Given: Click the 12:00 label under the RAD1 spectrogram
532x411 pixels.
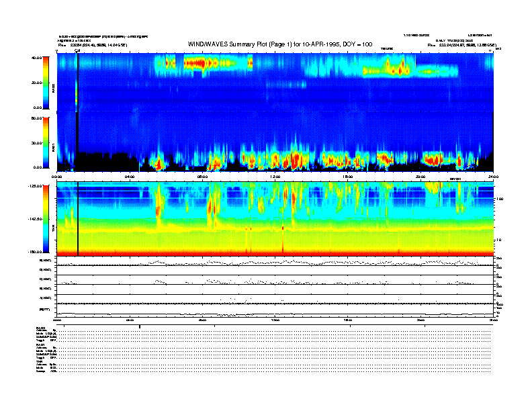Looking at the screenshot, I should coord(275,177).
